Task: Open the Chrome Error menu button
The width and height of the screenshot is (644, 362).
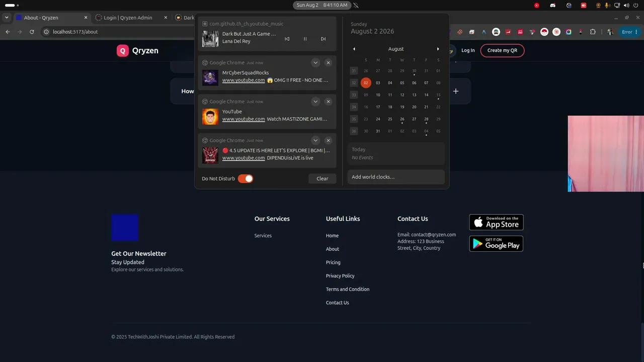Action: pyautogui.click(x=629, y=32)
